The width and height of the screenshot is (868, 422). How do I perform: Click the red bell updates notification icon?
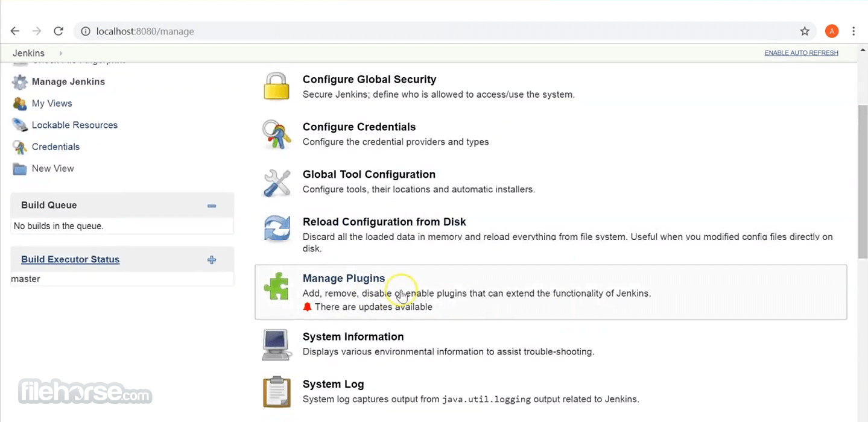tap(308, 307)
